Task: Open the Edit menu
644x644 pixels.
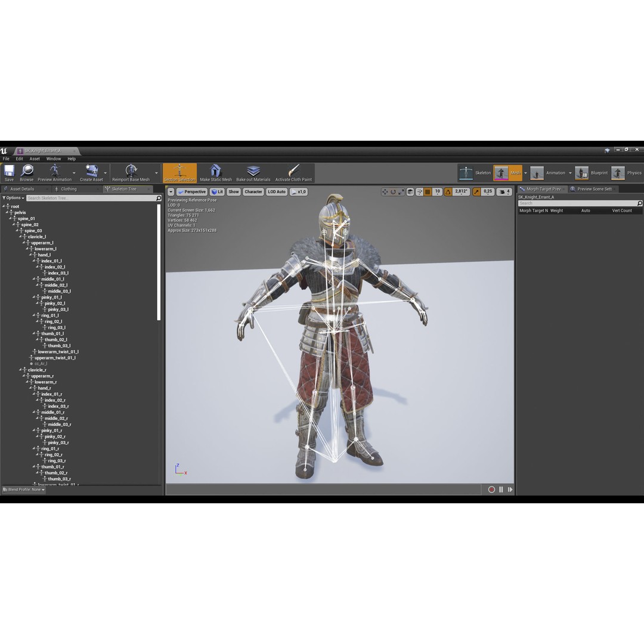Action: point(19,159)
